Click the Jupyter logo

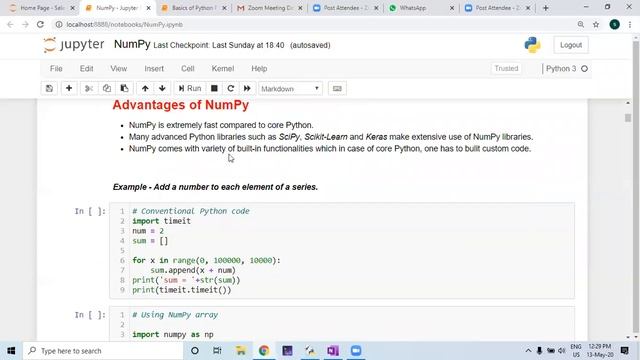pos(74,44)
